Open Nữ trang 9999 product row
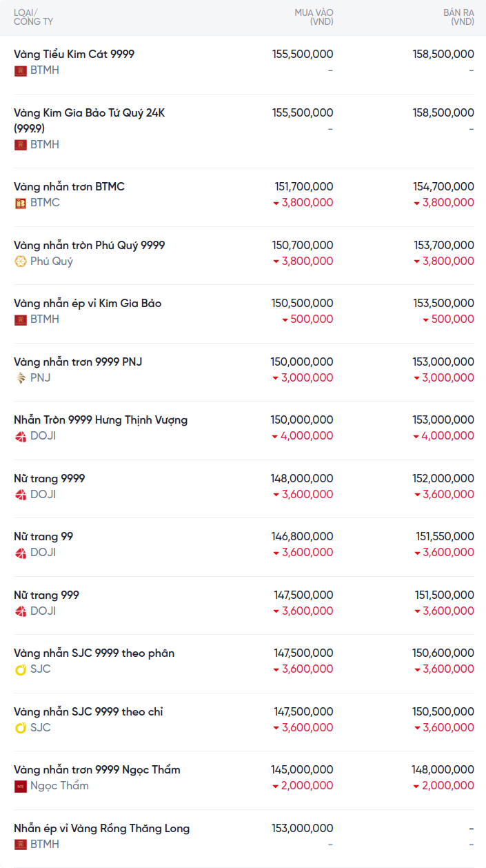 coord(50,479)
